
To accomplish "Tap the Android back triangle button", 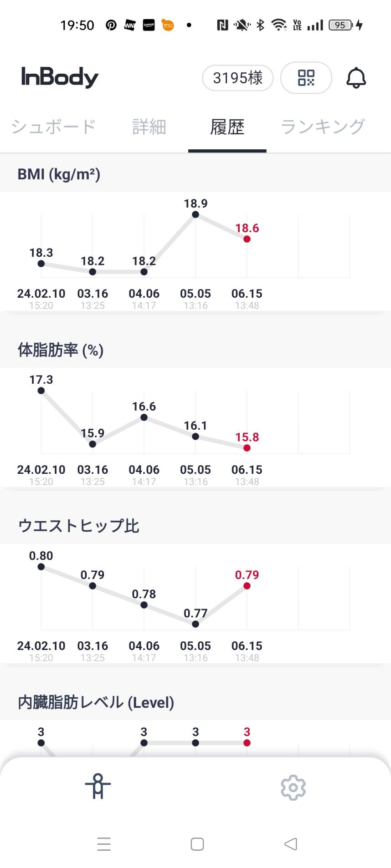I will pos(291,844).
